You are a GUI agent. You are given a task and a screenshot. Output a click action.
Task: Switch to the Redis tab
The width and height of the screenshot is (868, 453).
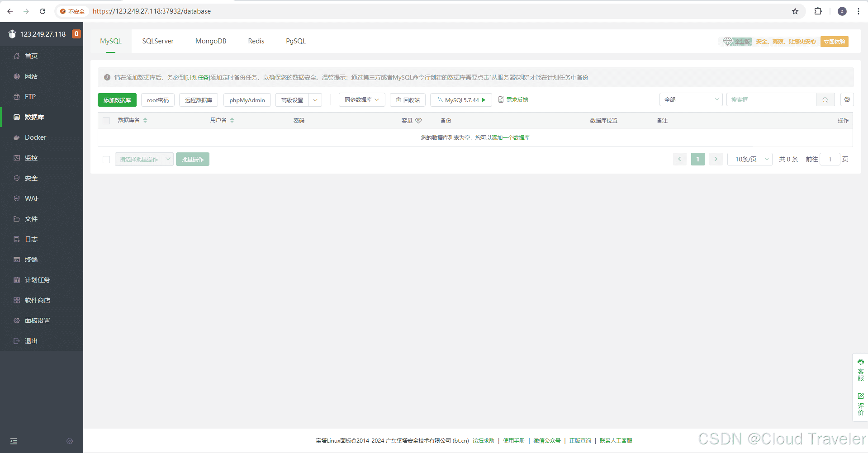coord(256,41)
